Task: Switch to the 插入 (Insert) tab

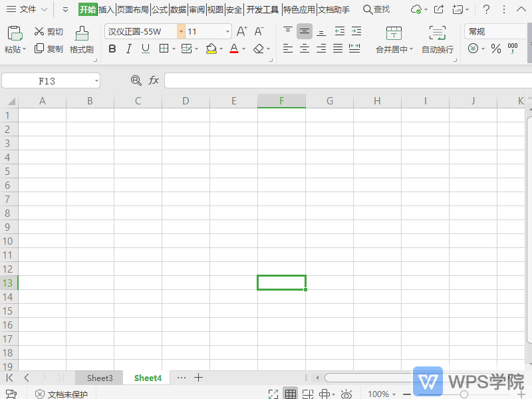Action: pos(106,9)
